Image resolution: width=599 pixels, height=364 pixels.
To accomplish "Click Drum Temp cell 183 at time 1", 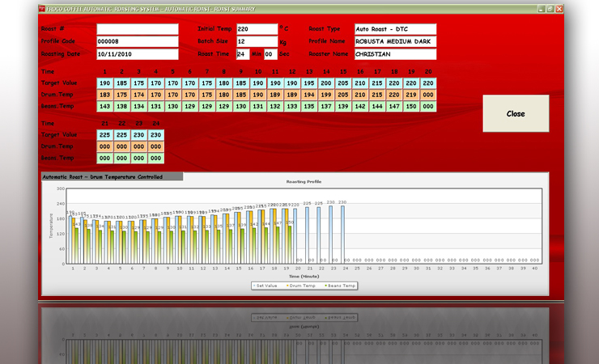I will point(104,95).
